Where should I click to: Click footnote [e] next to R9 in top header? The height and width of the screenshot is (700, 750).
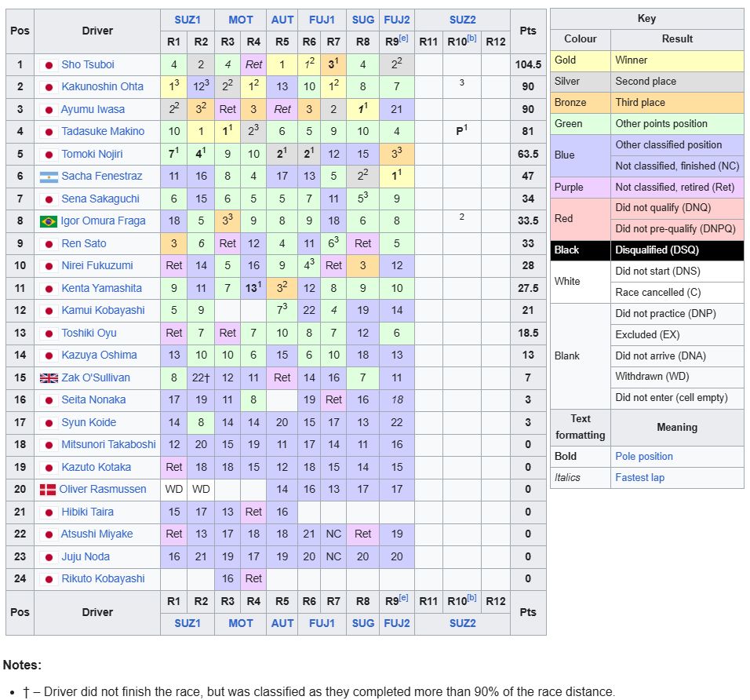pos(403,38)
